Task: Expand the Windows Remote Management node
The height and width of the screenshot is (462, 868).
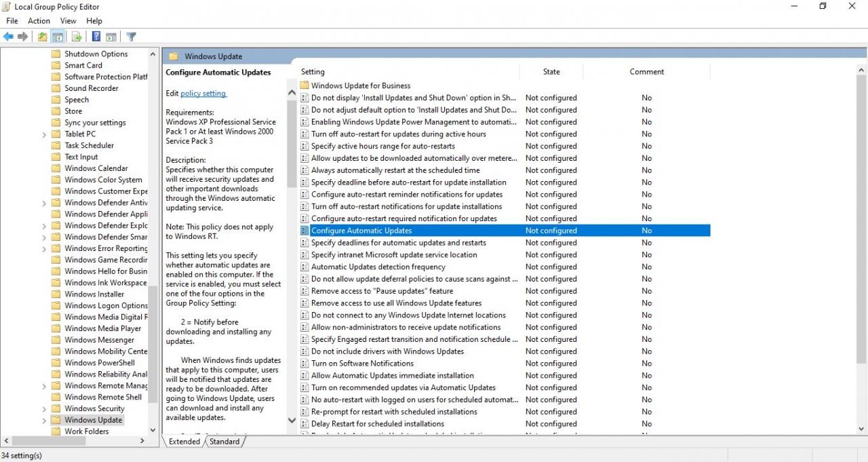Action: (44, 386)
